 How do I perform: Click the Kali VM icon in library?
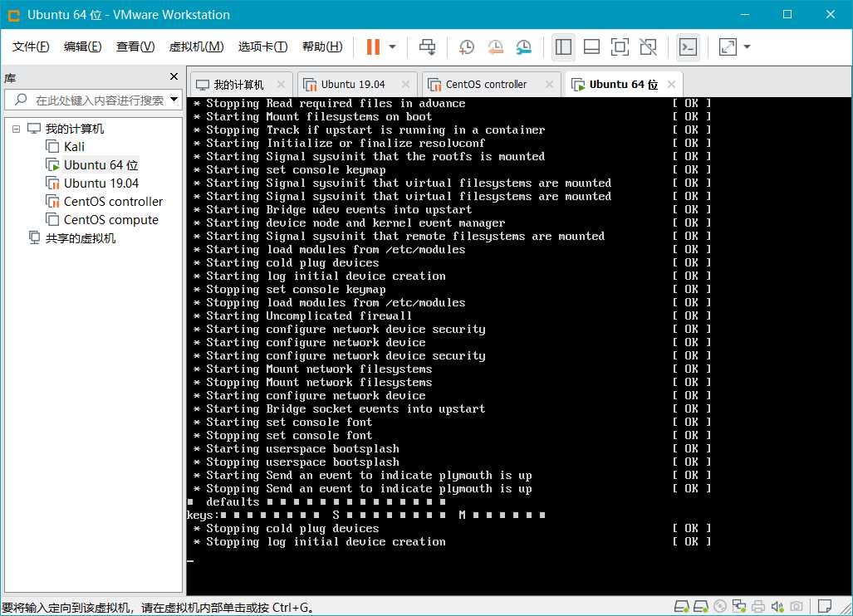pos(52,147)
